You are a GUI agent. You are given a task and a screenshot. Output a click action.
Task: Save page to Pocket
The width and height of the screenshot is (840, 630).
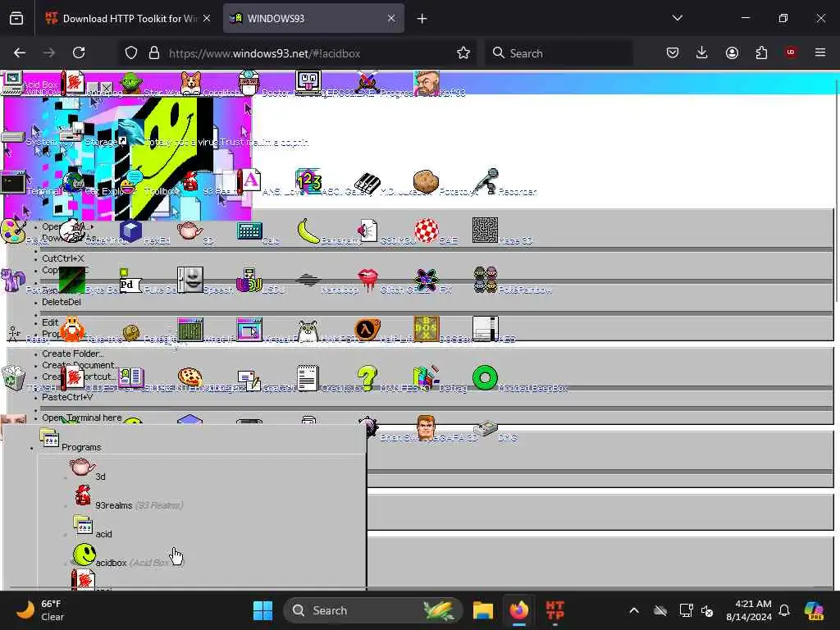click(673, 52)
